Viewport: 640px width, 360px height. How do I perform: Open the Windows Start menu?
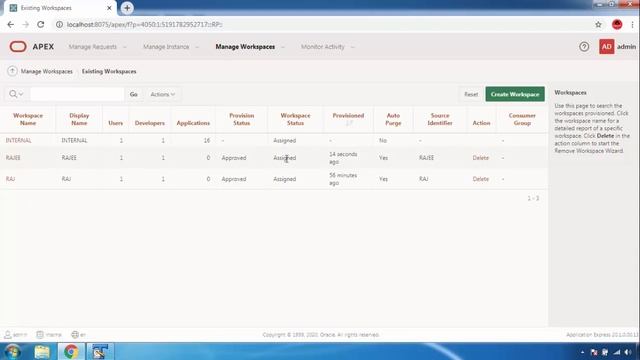pyautogui.click(x=13, y=351)
